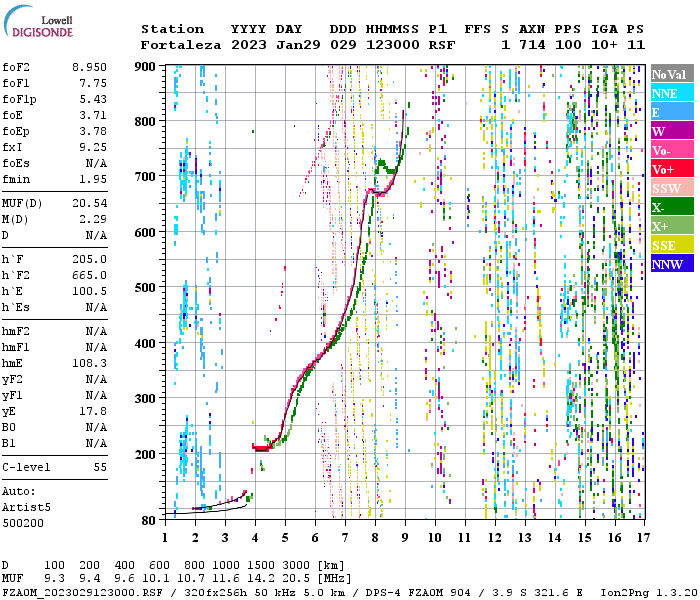Click the 17 MHz frequency axis label
The width and height of the screenshot is (700, 600).
[645, 538]
